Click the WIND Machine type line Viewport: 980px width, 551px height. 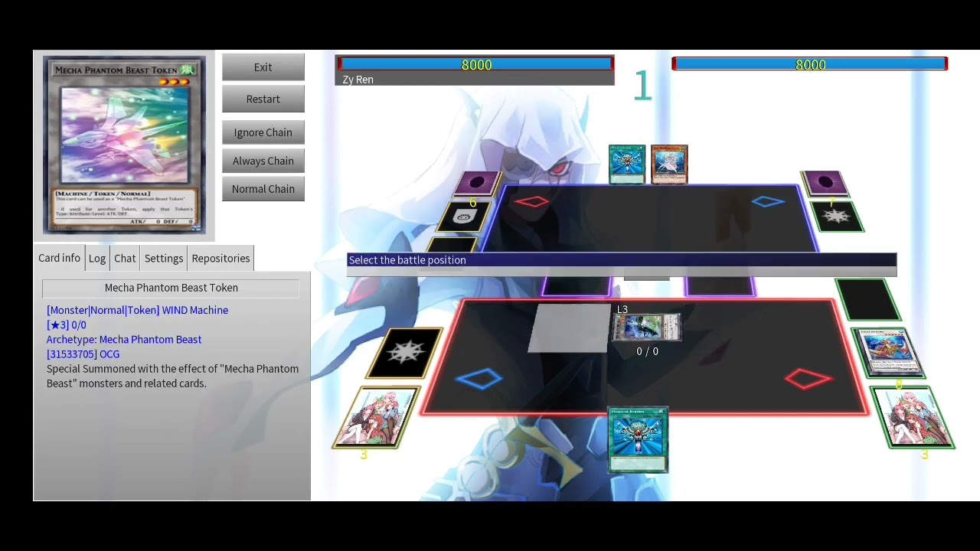(x=137, y=310)
